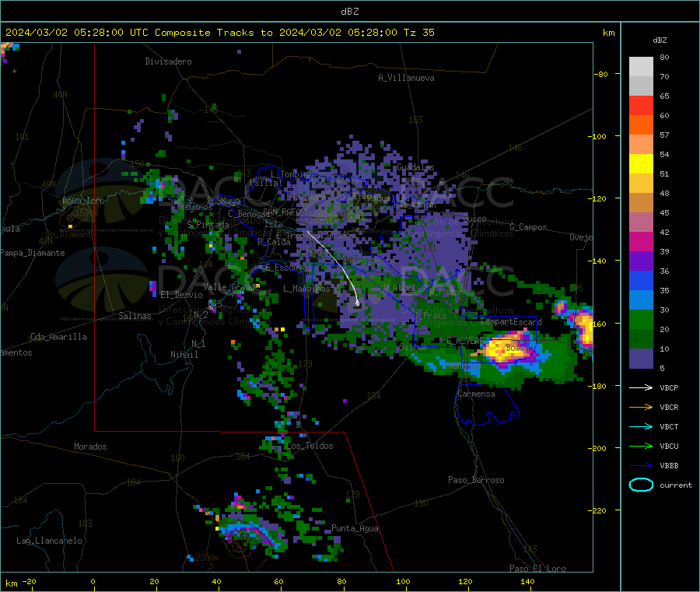700x592 pixels.
Task: Click the 'Punta_Agua' map label
Action: click(355, 528)
